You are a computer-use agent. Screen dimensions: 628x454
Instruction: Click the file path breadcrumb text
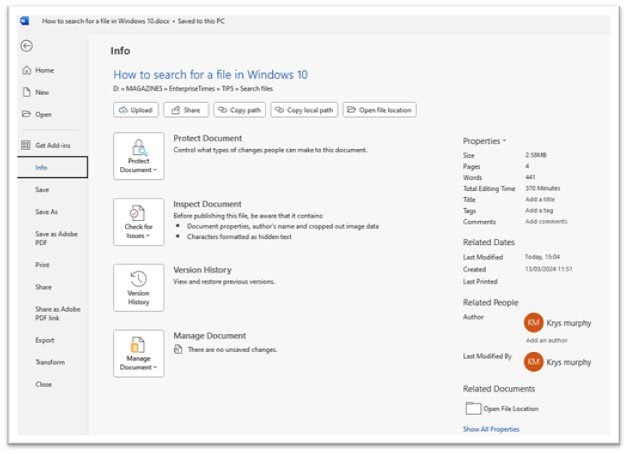[193, 88]
